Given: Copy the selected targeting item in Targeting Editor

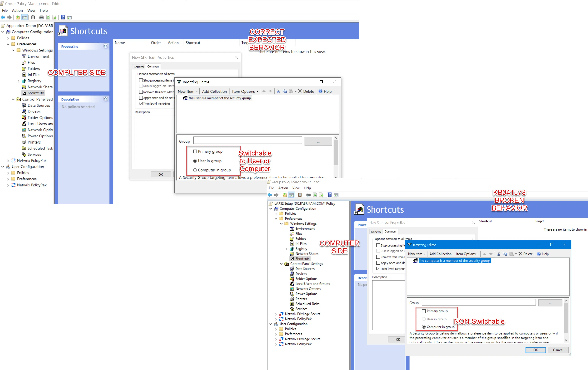Looking at the screenshot, I should [284, 91].
